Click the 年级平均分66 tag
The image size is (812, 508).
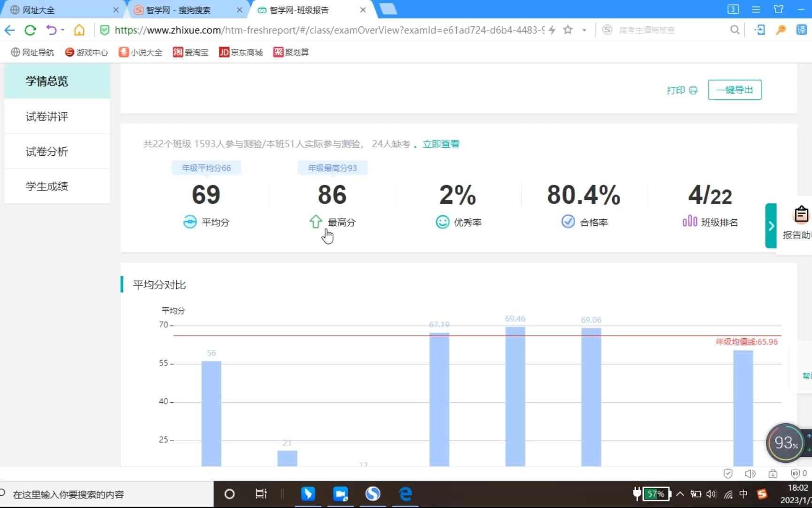[x=206, y=168]
